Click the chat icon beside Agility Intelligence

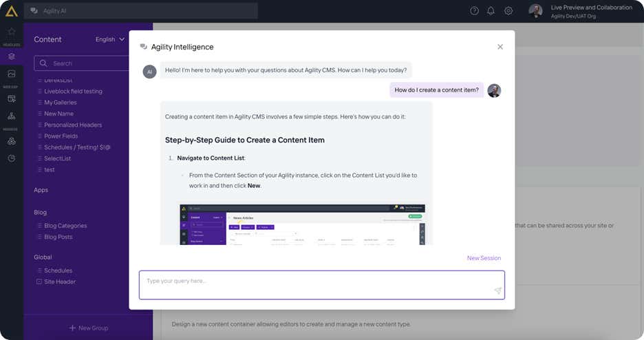143,47
